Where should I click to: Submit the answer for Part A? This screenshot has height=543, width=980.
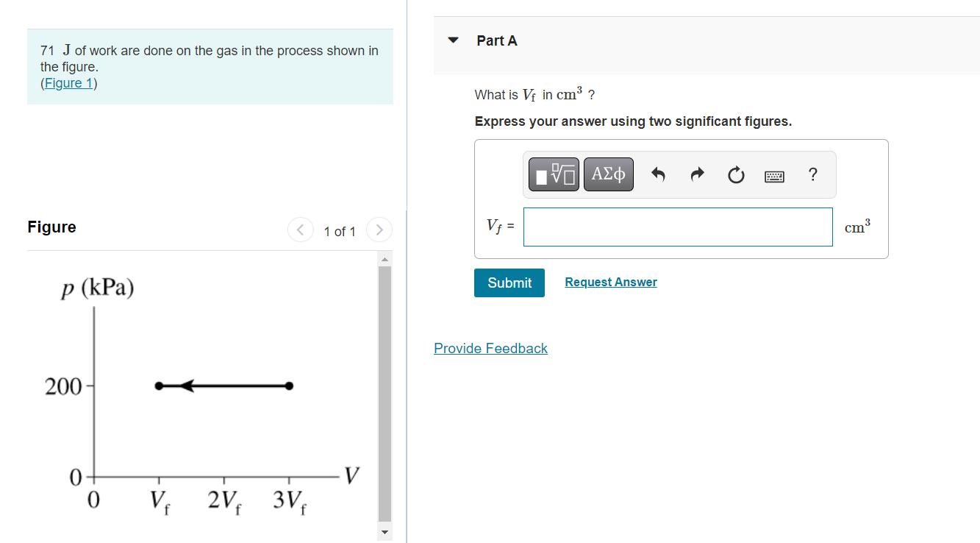(x=509, y=283)
